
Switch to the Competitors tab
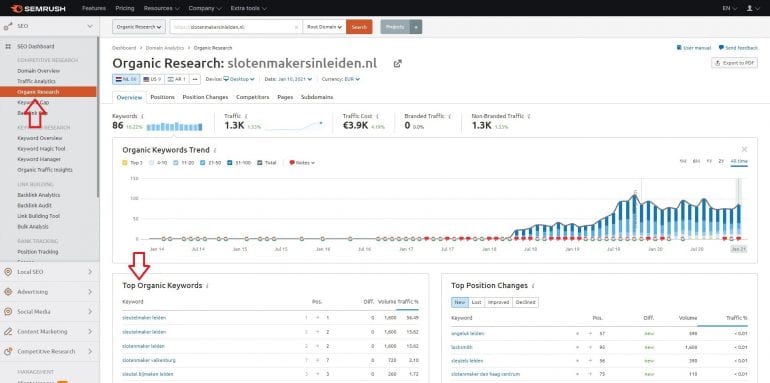pos(252,97)
